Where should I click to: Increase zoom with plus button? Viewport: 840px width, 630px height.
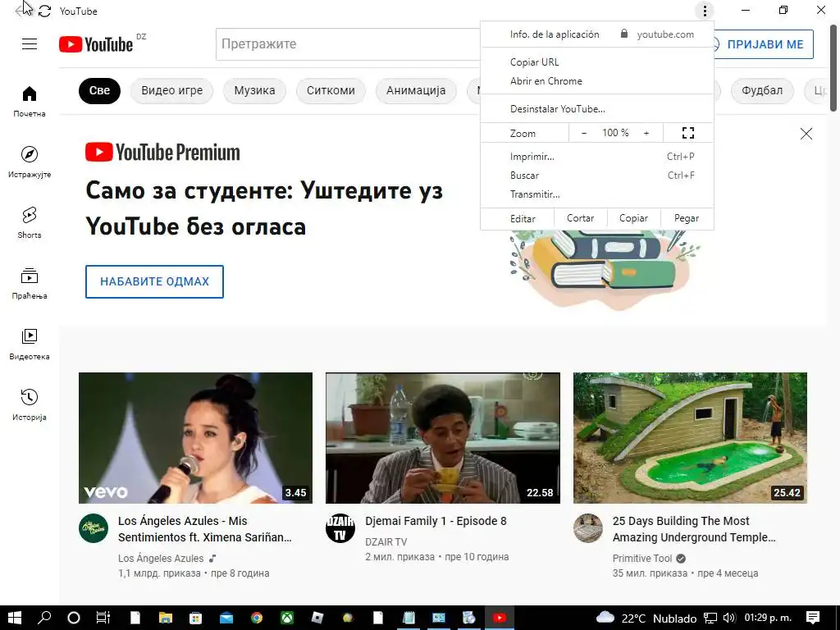tap(646, 133)
